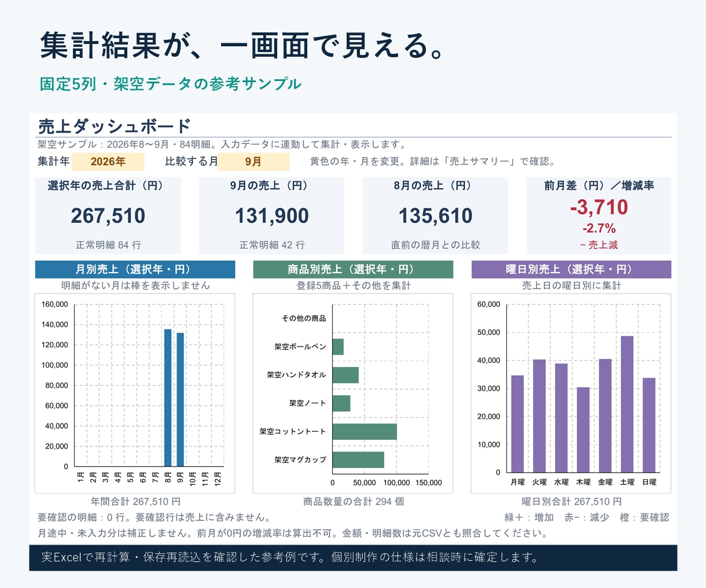Select the 架空ハンドタオル product bar
Image resolution: width=706 pixels, height=588 pixels.
[345, 375]
